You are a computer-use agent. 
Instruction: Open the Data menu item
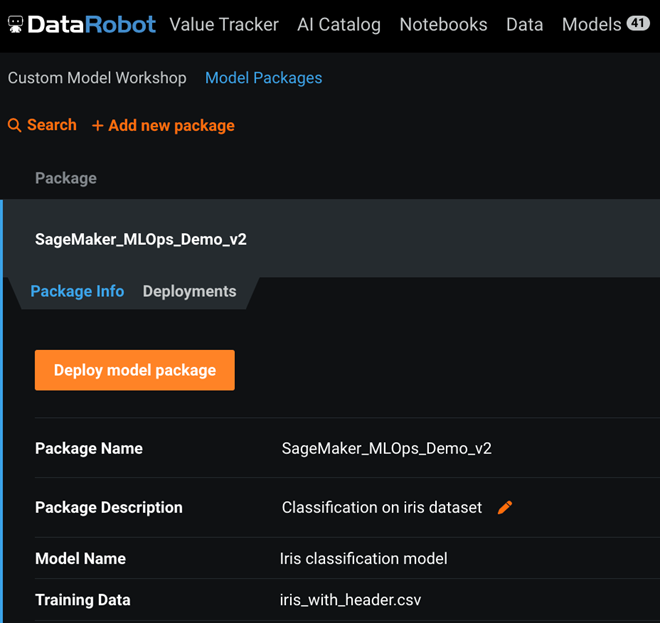tap(524, 24)
